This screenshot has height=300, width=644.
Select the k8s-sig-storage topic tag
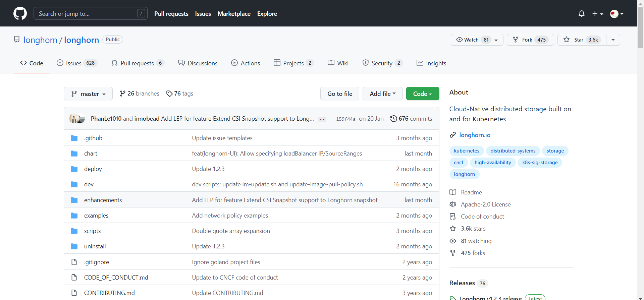(540, 163)
